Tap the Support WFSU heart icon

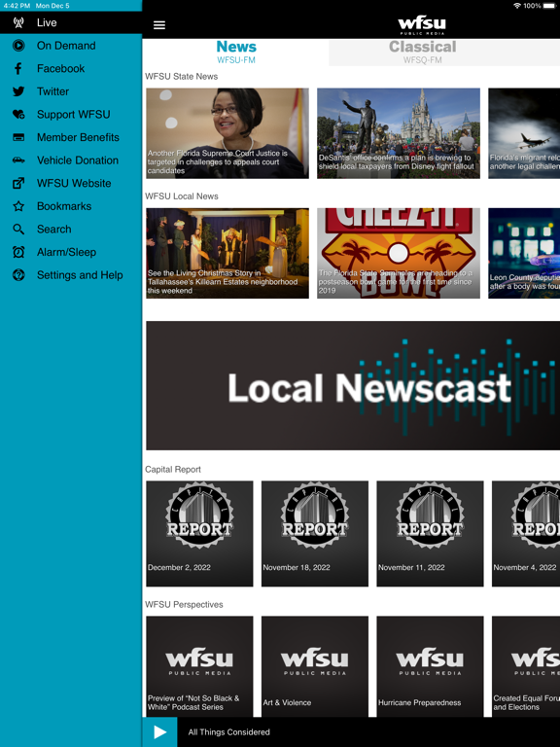pos(18,115)
